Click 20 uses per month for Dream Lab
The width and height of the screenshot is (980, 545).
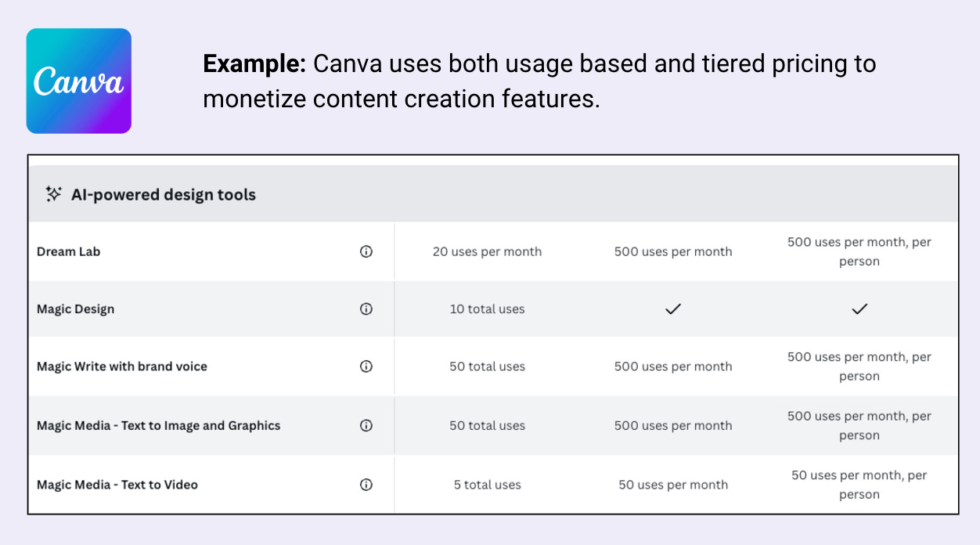coord(487,251)
